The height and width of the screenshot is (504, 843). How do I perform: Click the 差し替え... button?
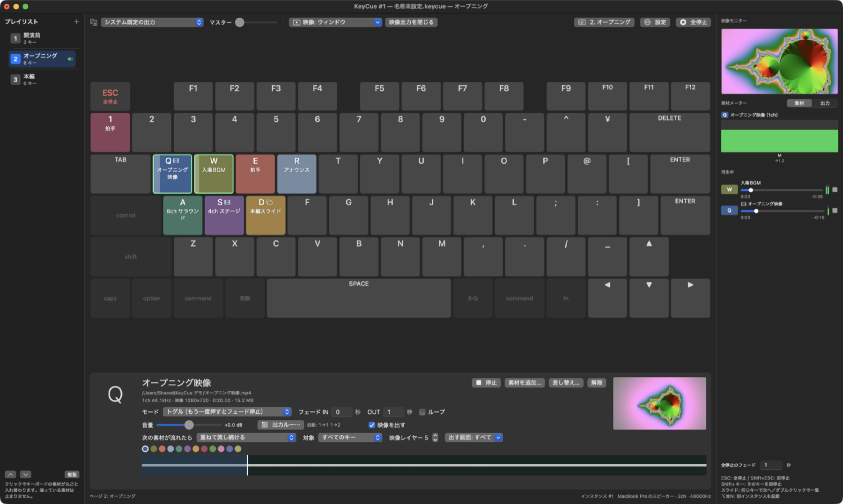(566, 383)
